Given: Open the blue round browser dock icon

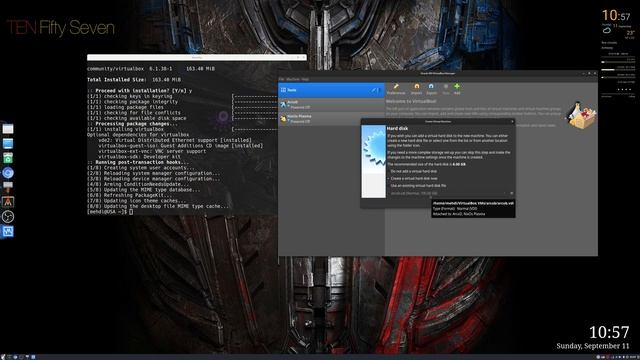Looking at the screenshot, I should pyautogui.click(x=8, y=173).
